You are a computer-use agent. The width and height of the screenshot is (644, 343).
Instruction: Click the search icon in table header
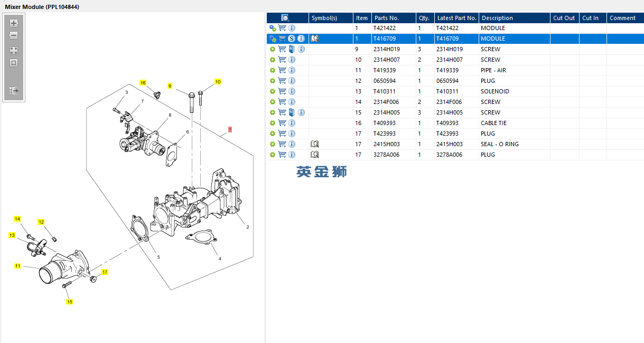(285, 18)
